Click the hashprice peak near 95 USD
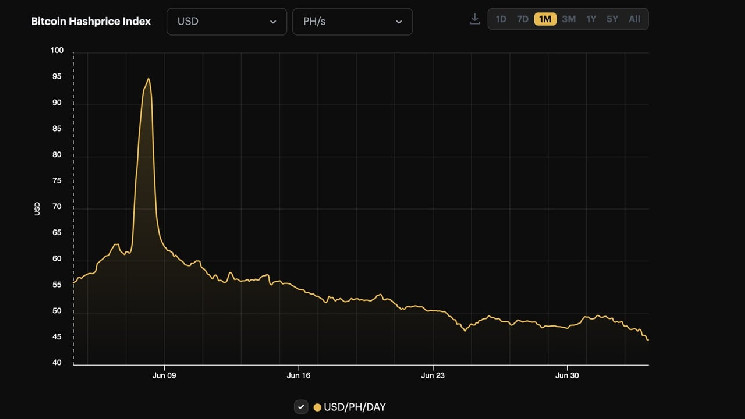Image resolution: width=745 pixels, height=419 pixels. 149,79
